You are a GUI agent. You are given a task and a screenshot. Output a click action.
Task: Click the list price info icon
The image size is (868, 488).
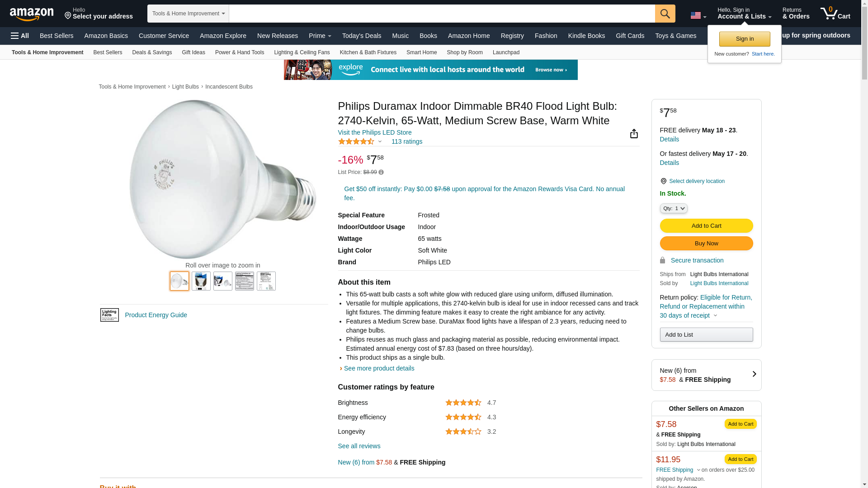click(381, 172)
